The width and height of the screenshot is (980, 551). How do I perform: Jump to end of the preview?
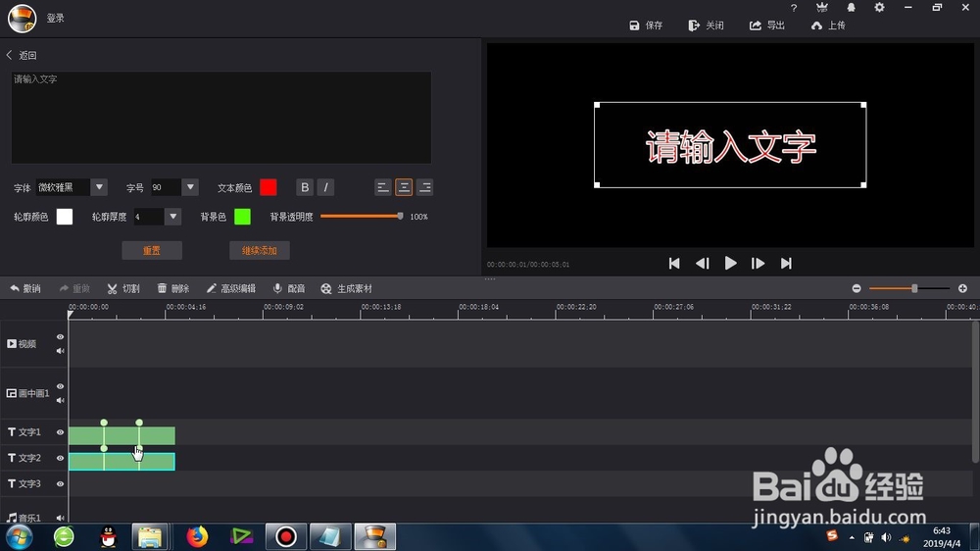click(786, 264)
